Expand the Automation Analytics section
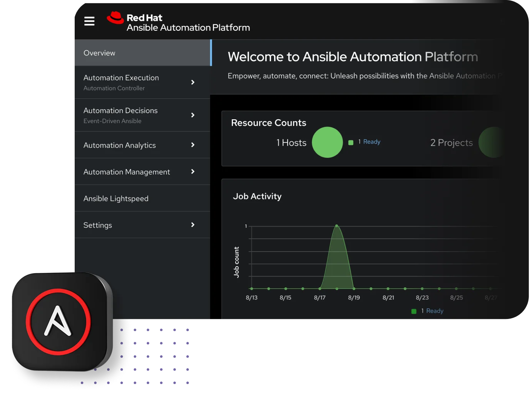 point(119,145)
